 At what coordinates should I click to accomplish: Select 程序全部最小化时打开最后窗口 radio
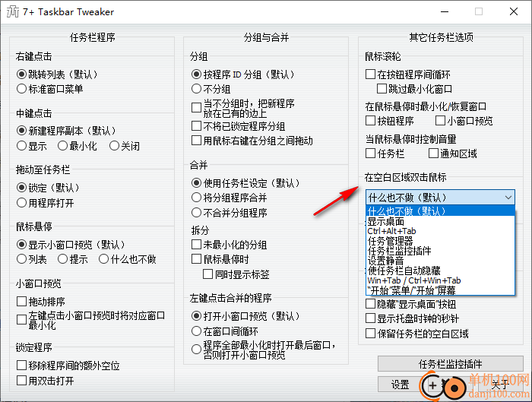click(196, 350)
